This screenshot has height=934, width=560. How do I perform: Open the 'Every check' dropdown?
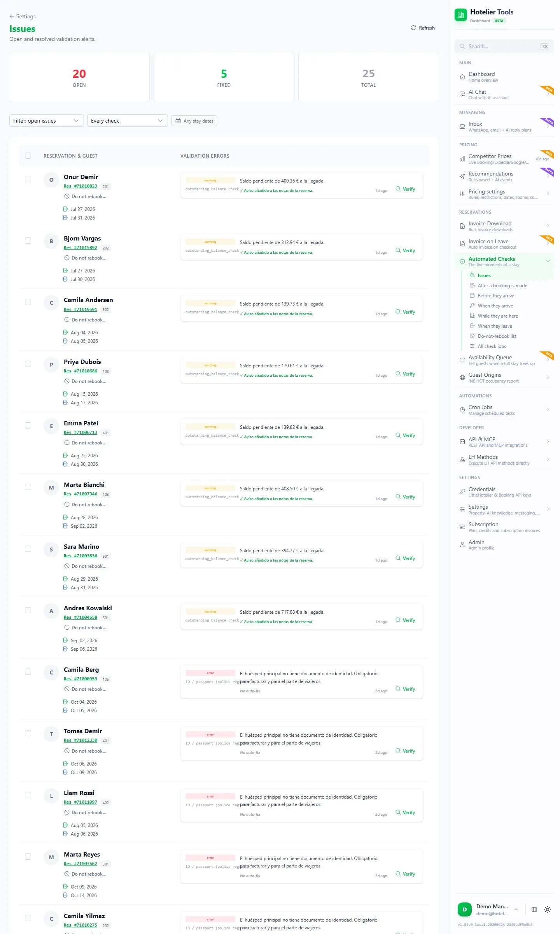pos(128,121)
